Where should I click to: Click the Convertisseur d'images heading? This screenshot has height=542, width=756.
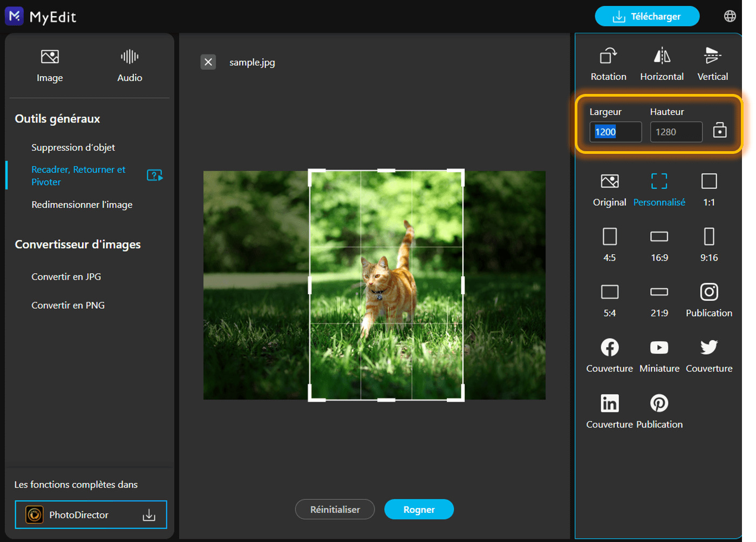coord(78,245)
